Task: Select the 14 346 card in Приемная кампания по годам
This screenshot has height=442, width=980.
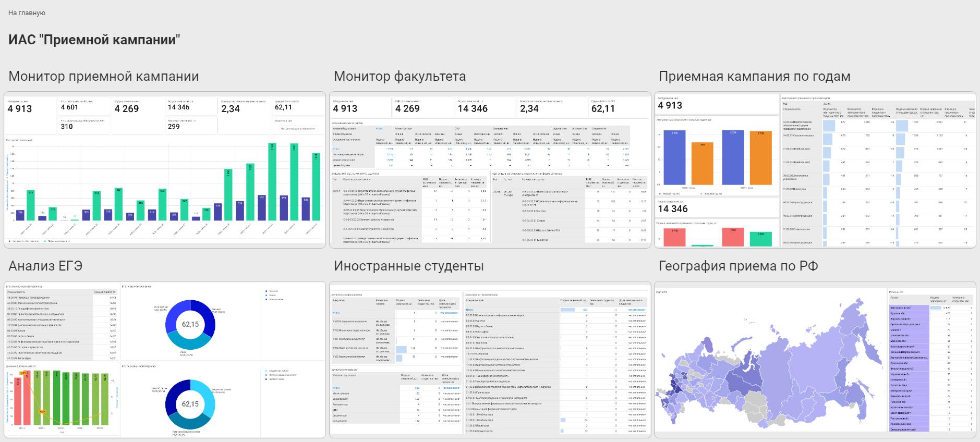Action: tap(673, 208)
